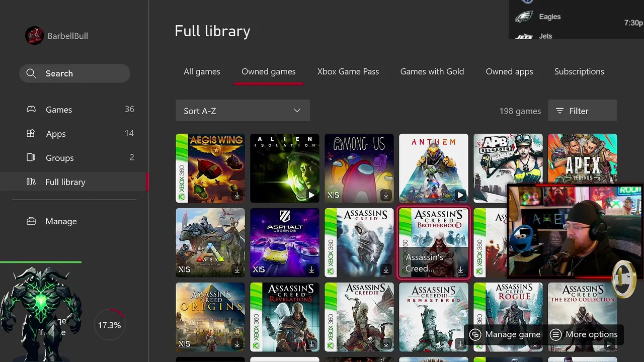Click download icon on ARK tile
644x362 pixels.
237,269
